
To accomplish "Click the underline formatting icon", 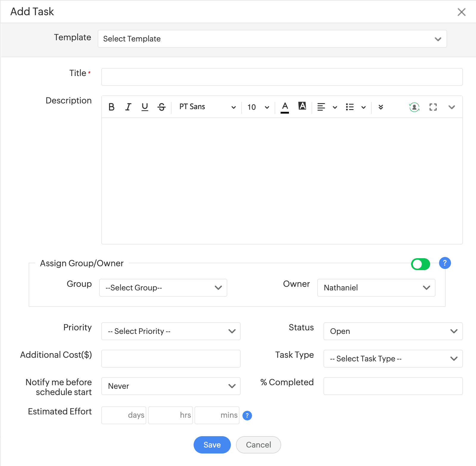I will pyautogui.click(x=145, y=107).
